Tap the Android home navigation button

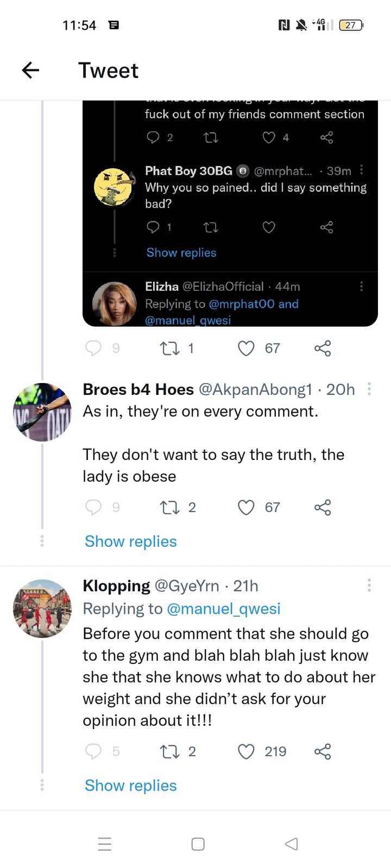click(198, 844)
